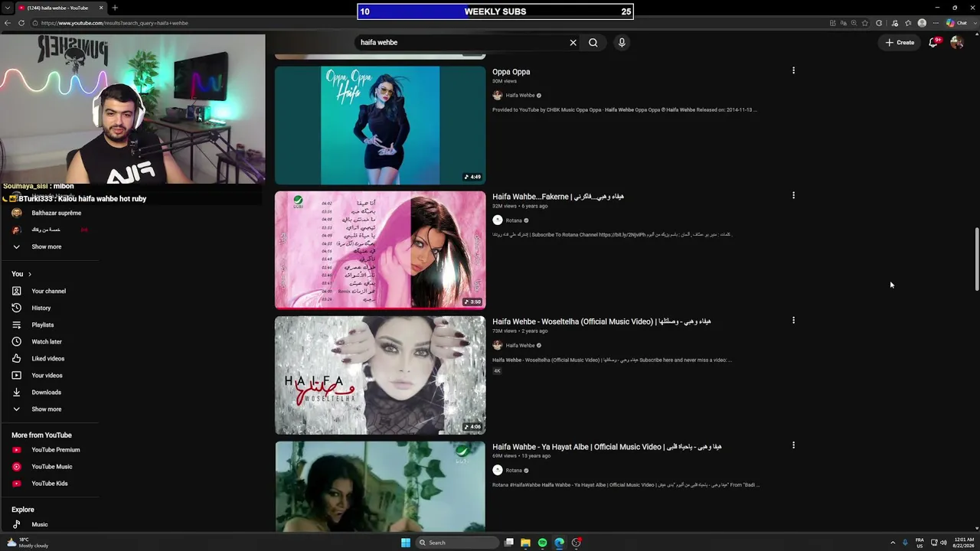This screenshot has height=551, width=980.
Task: Open a new browser tab
Action: tap(115, 8)
